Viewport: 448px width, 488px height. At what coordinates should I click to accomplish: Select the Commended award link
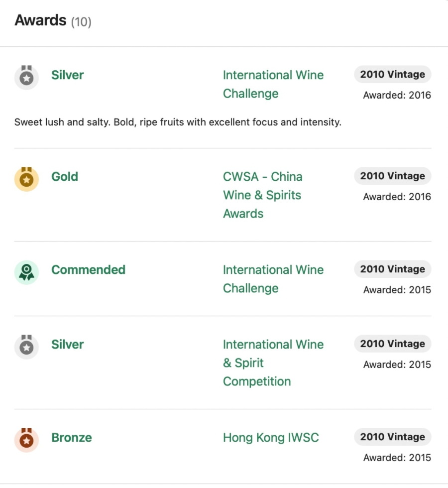[x=88, y=270]
